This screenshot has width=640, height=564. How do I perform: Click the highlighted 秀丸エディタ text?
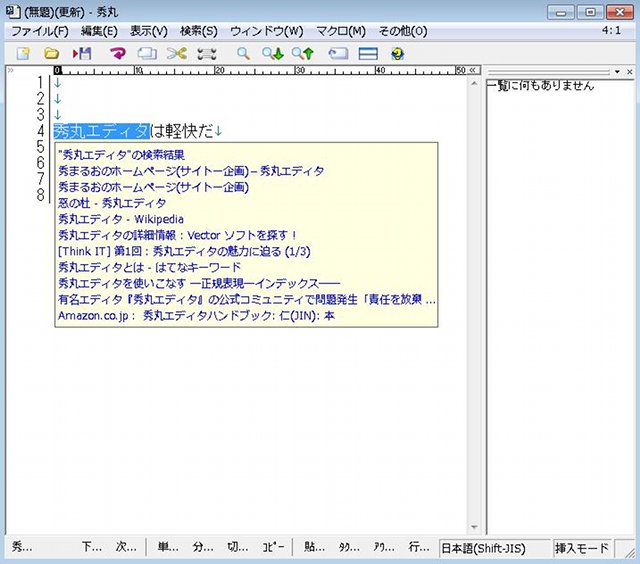[x=101, y=131]
